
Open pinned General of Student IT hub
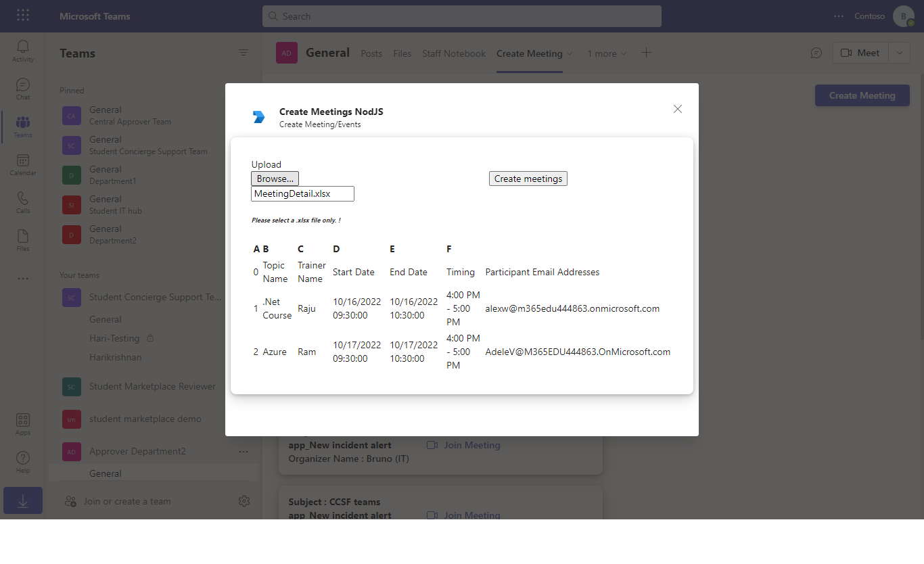pos(154,205)
